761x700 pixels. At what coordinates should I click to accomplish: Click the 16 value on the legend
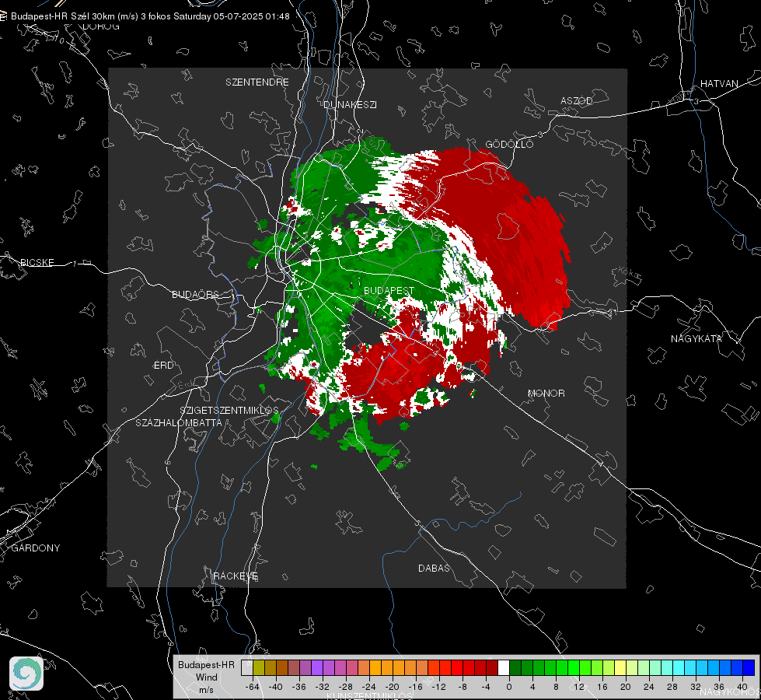coord(602,687)
